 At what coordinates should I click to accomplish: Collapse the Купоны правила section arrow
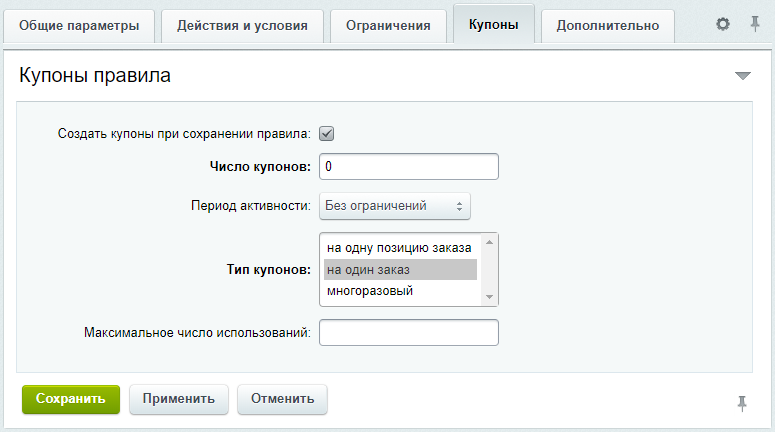tap(742, 76)
